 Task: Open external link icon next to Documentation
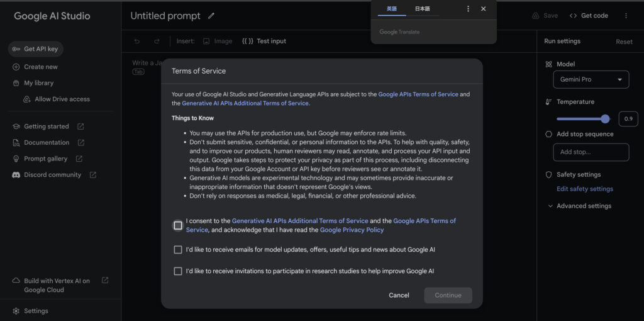(81, 143)
